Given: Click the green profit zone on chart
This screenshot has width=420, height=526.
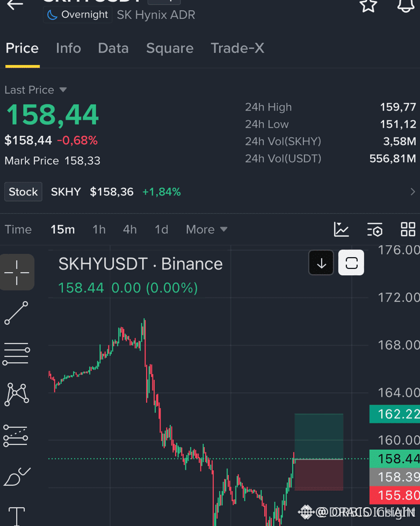Looking at the screenshot, I should 319,436.
